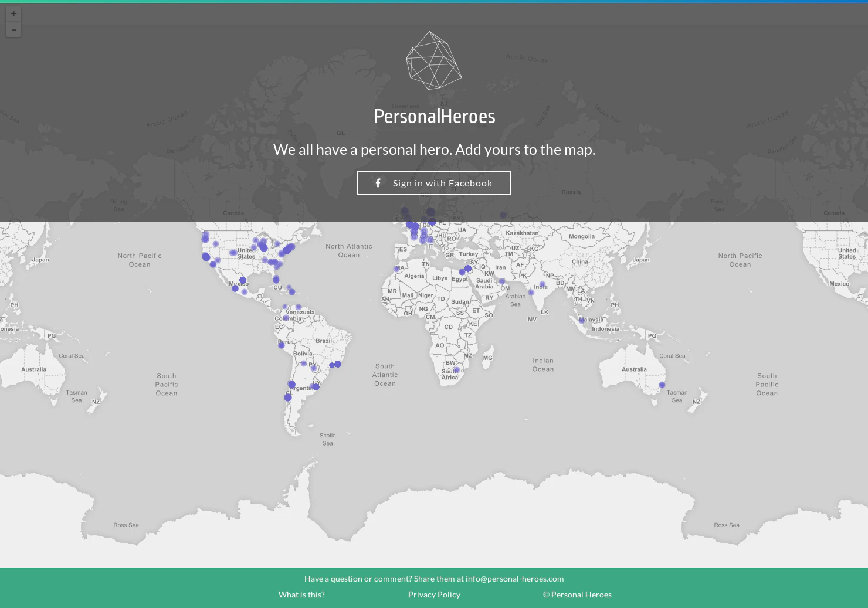Zoom out with the minus map control

[13, 29]
